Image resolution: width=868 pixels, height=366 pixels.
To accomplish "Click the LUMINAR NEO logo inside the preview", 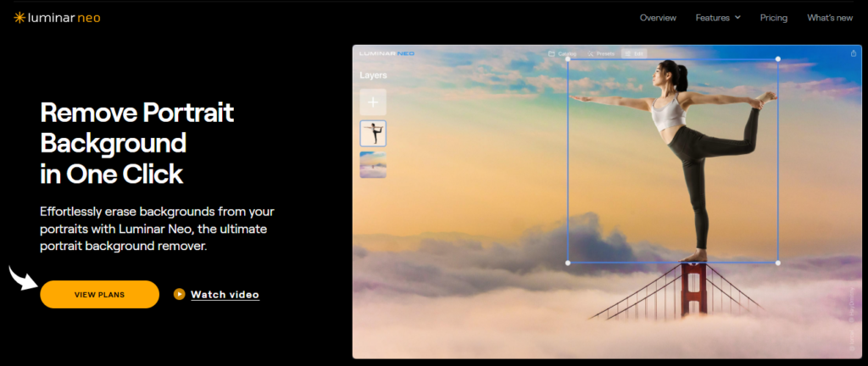I will tap(387, 53).
